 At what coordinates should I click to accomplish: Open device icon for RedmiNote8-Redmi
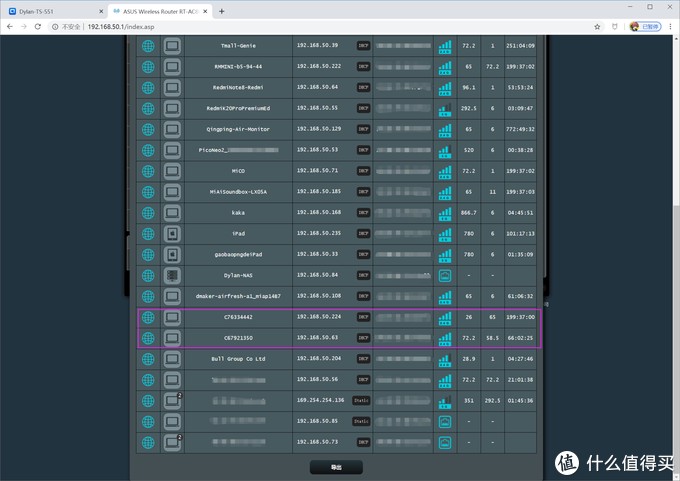point(172,88)
